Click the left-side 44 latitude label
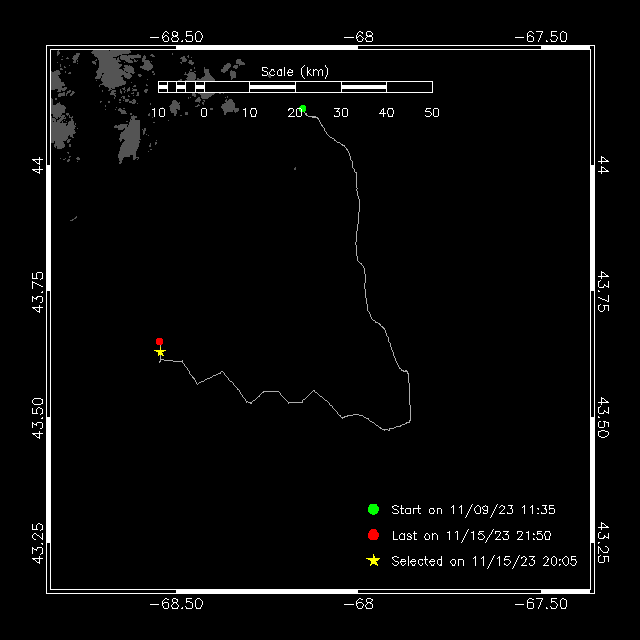 (x=38, y=166)
